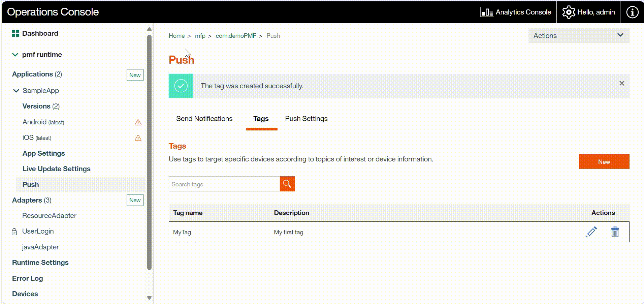Dismiss the tag created success message
The image size is (644, 304).
tap(621, 83)
